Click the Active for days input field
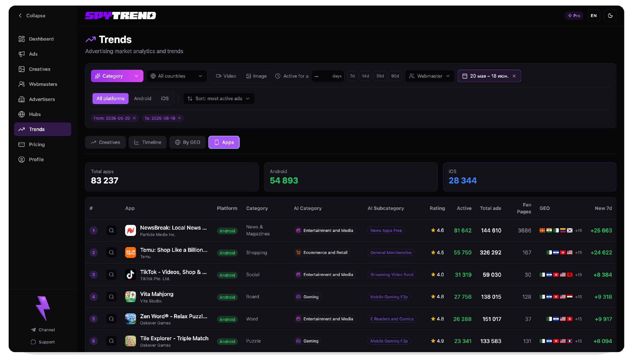The image size is (633, 364). tap(328, 76)
